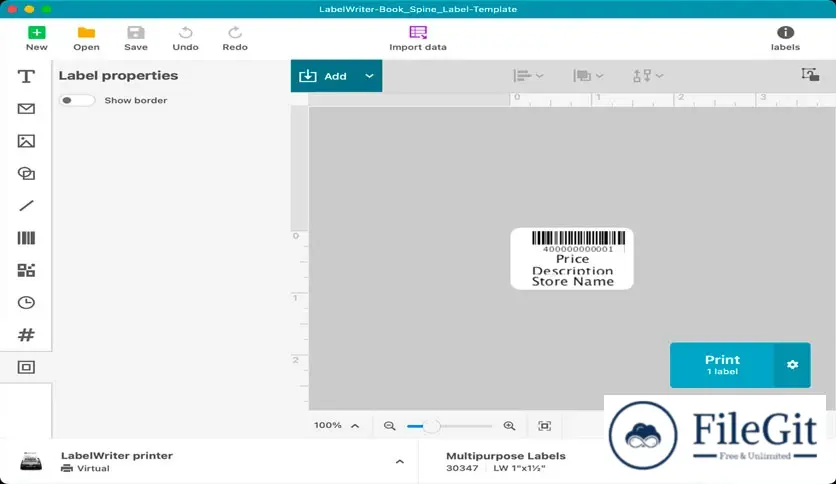The height and width of the screenshot is (484, 836).
Task: Print 1 label
Action: pos(722,365)
